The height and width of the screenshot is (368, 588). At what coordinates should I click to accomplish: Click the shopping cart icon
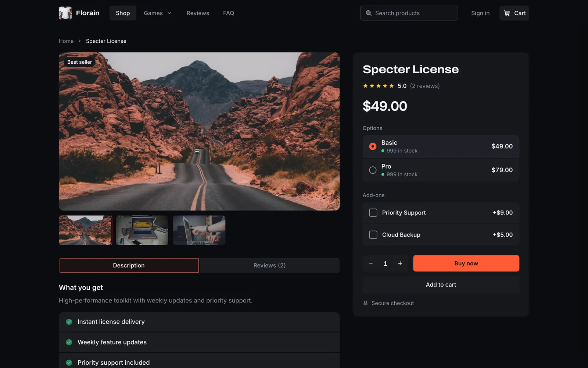(507, 13)
